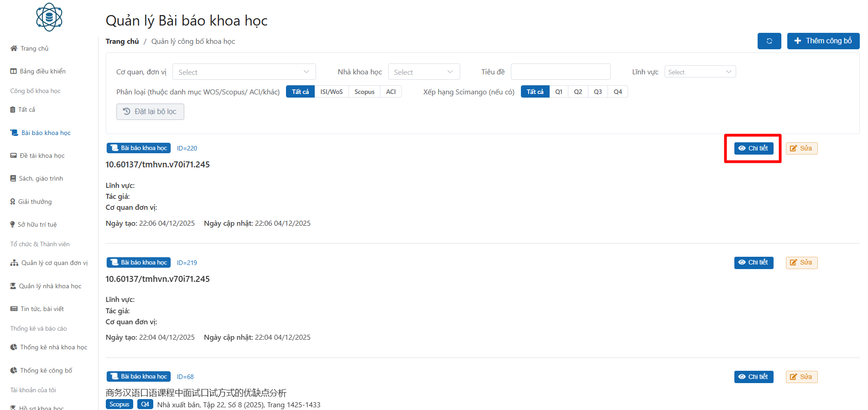This screenshot has height=410, width=868.
Task: Click Đặt lại bộ lọc button
Action: (150, 112)
